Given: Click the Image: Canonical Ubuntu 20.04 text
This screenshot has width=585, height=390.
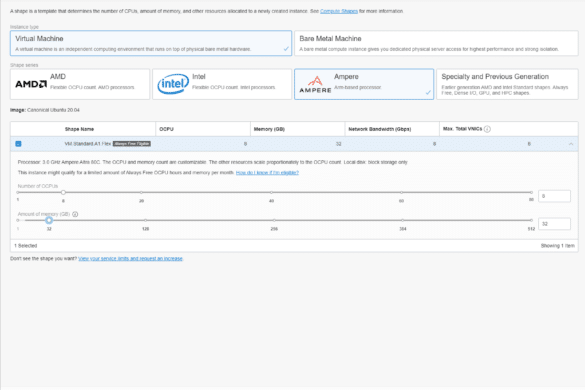Looking at the screenshot, I should (x=45, y=110).
